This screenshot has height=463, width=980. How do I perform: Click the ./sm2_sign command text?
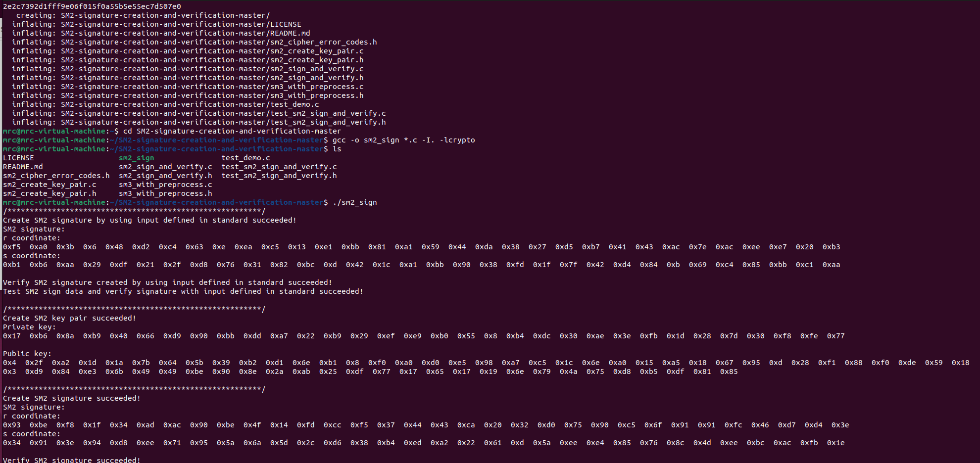[x=355, y=202]
